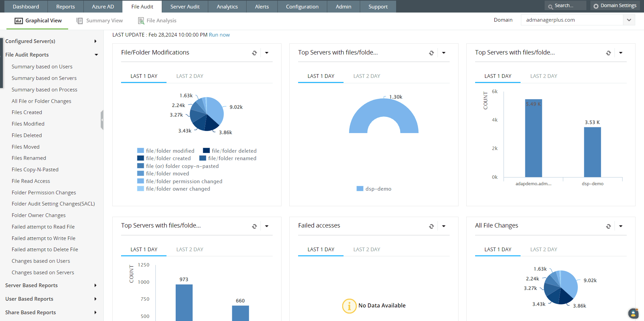Open Summary based on Servers report
The height and width of the screenshot is (321, 644).
coord(44,78)
